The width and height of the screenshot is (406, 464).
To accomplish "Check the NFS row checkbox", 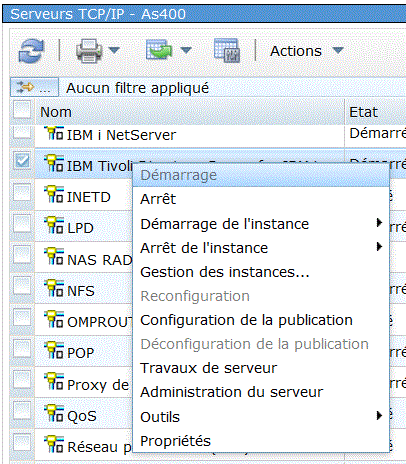I will 22,286.
